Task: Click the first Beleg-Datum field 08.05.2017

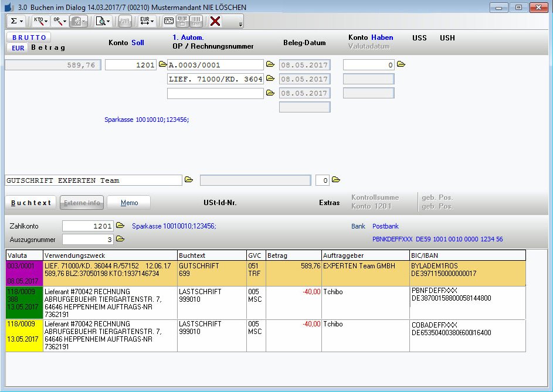Action: pyautogui.click(x=305, y=65)
